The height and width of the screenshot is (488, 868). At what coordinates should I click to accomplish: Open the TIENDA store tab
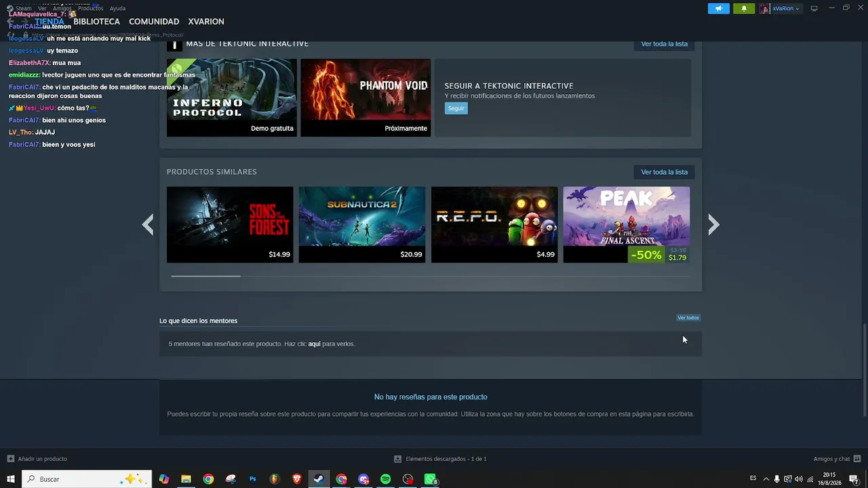[x=50, y=22]
